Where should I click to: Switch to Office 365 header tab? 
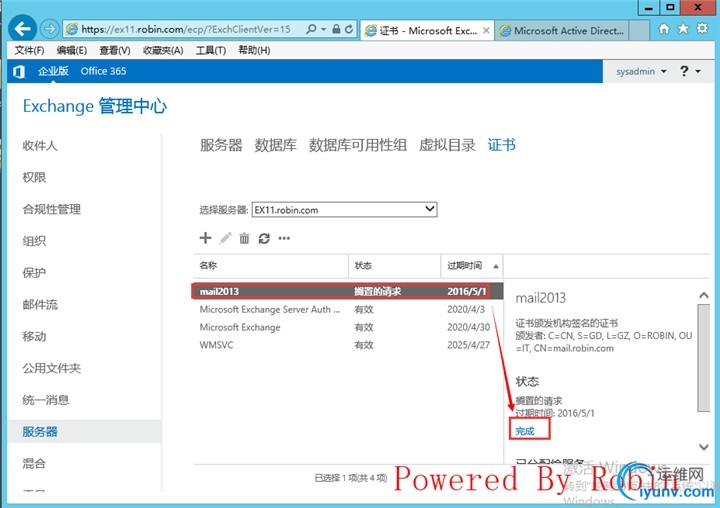point(103,71)
